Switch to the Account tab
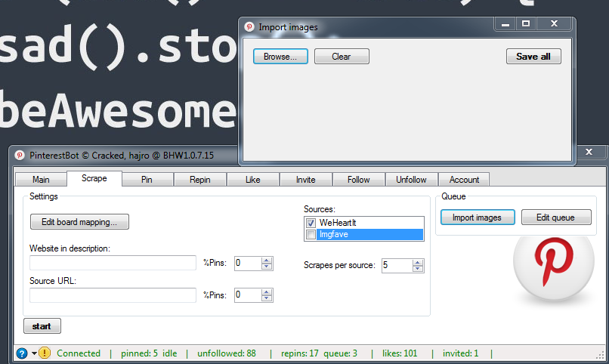This screenshot has width=609, height=364. tap(464, 180)
